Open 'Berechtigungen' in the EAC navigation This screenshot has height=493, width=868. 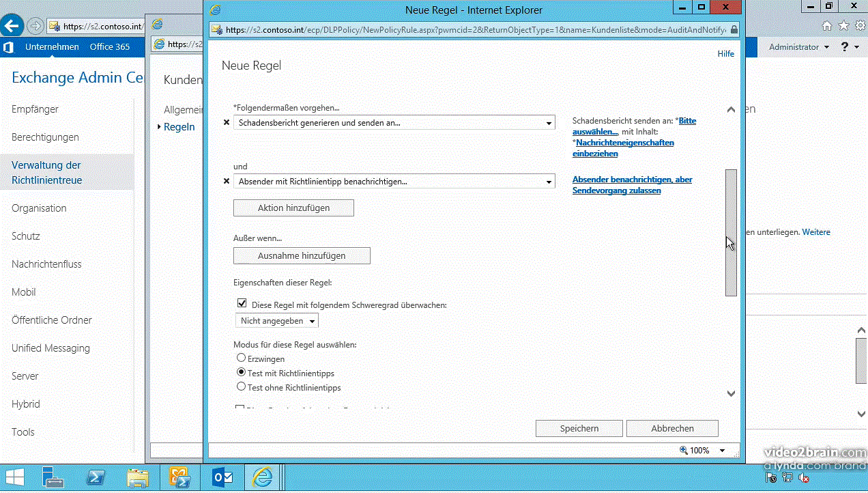45,137
